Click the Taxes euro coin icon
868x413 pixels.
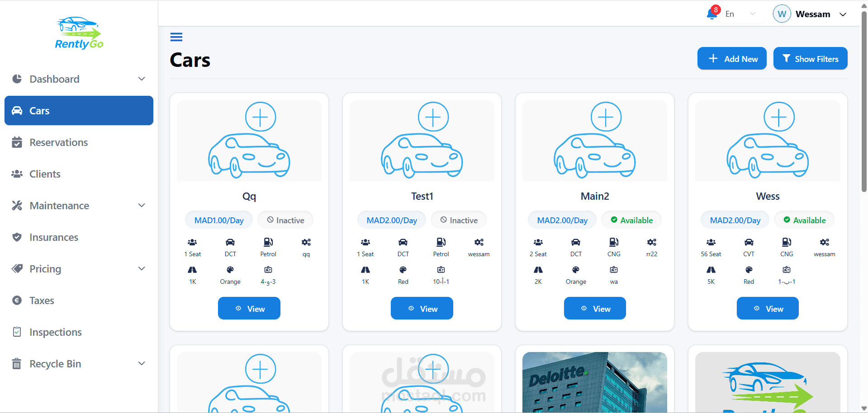[x=17, y=300]
